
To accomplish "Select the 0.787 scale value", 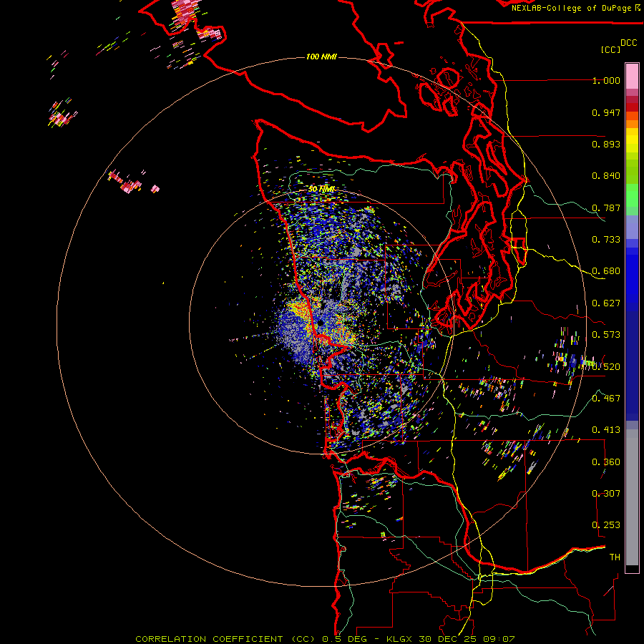I will coord(606,208).
